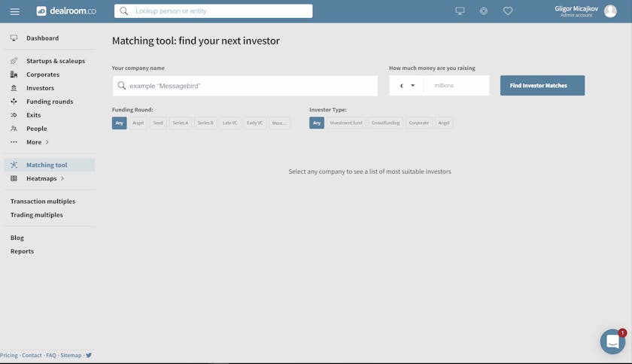
Task: Show more funding round options
Action: click(278, 123)
